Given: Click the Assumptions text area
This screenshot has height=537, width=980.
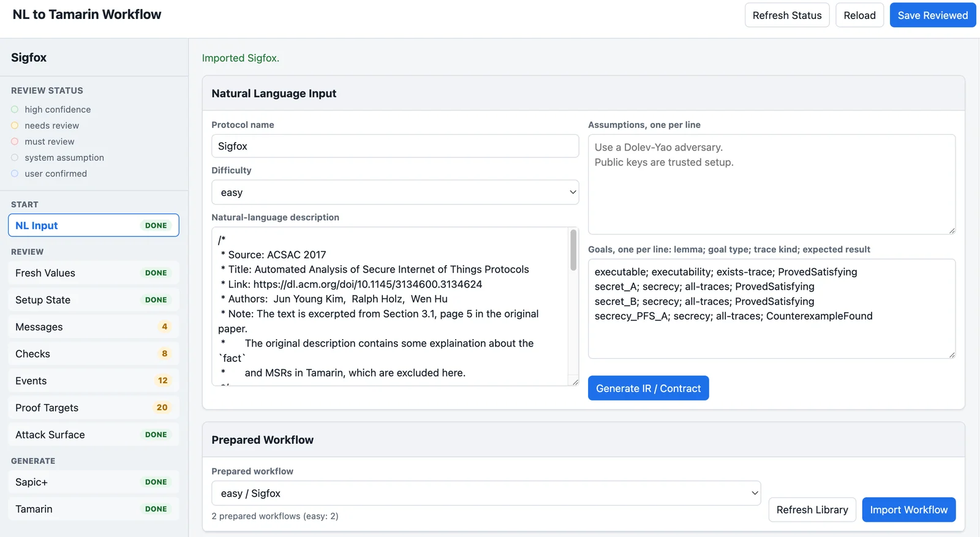Looking at the screenshot, I should click(772, 184).
